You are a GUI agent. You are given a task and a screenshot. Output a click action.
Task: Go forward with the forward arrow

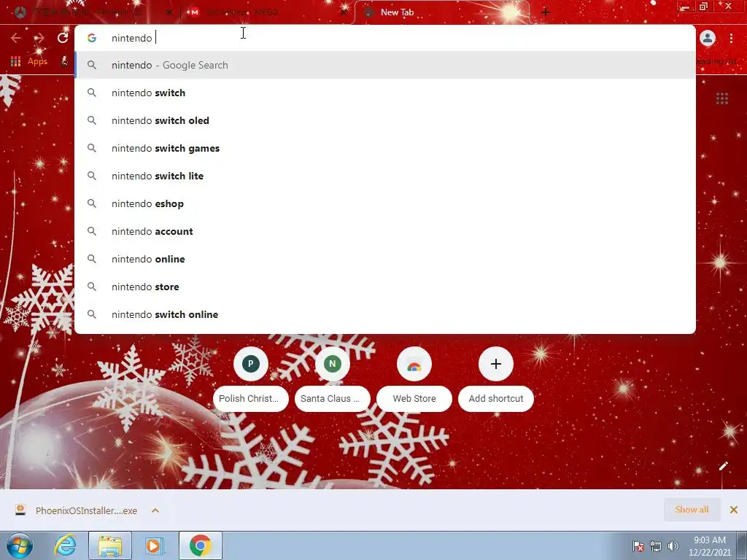(x=39, y=38)
